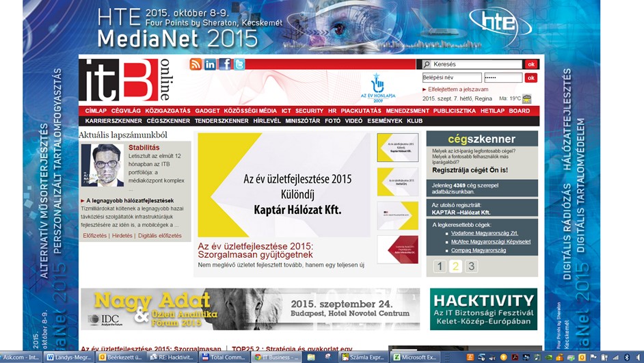Screen dimensions: 644x363
Task: Open the KÖZIGAZGATÁS menu item
Action: coord(167,111)
